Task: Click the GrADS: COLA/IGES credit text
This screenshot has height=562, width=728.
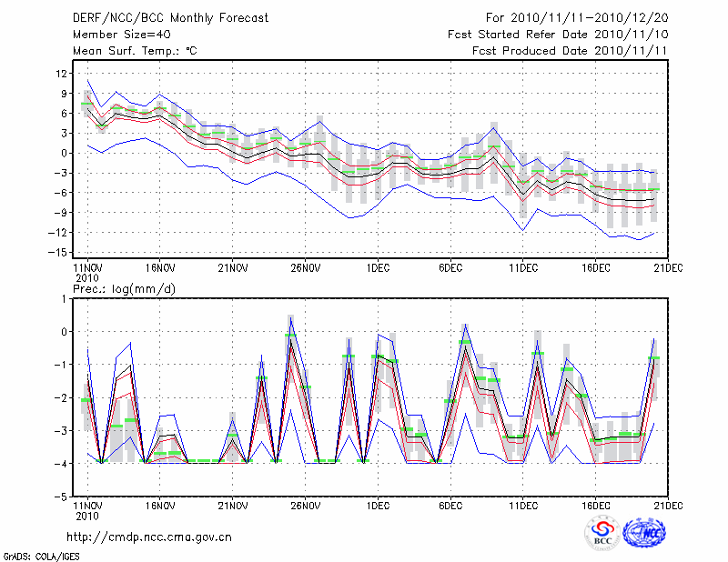Action: (34, 555)
